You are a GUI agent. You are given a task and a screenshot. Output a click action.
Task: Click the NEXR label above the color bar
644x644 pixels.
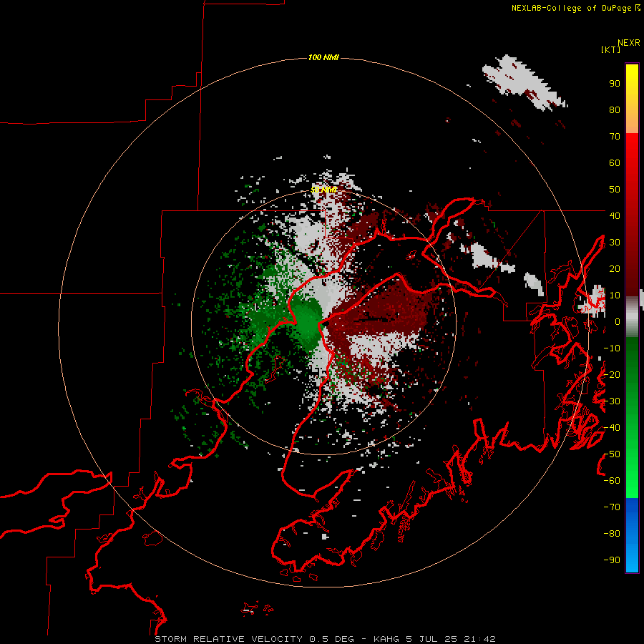(629, 43)
